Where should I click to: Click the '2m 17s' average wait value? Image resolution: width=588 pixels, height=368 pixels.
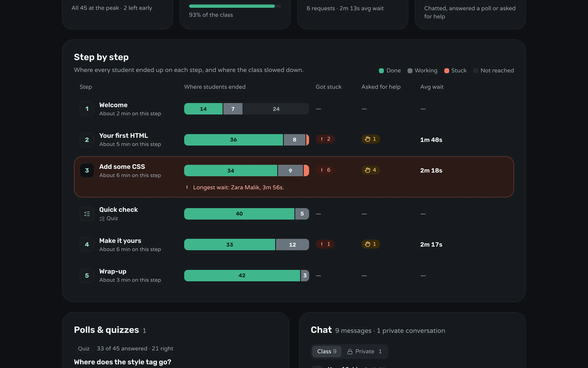click(x=431, y=245)
